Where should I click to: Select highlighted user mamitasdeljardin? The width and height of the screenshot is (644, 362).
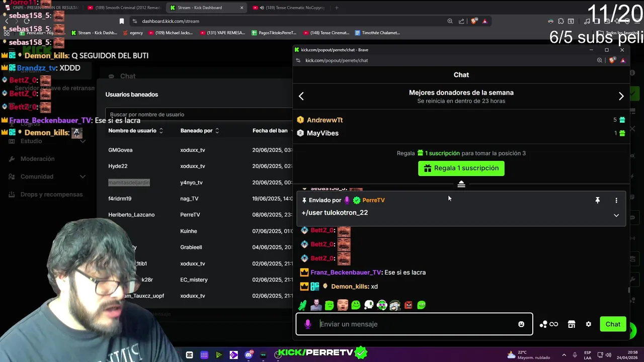click(x=129, y=183)
